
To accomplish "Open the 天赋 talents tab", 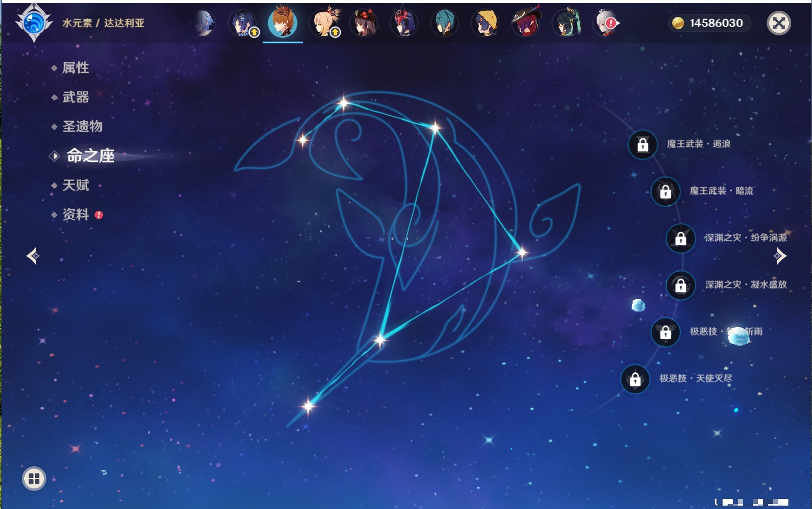I will (75, 186).
